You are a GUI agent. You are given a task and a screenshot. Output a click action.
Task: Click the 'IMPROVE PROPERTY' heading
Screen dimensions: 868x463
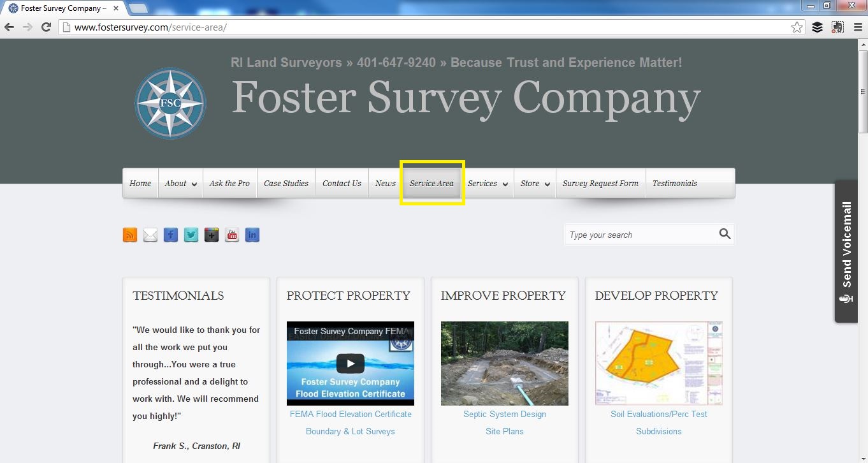[x=503, y=296]
